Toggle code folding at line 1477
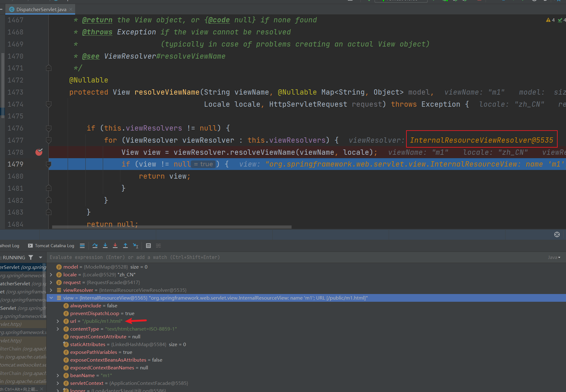This screenshot has width=566, height=392. (49, 140)
